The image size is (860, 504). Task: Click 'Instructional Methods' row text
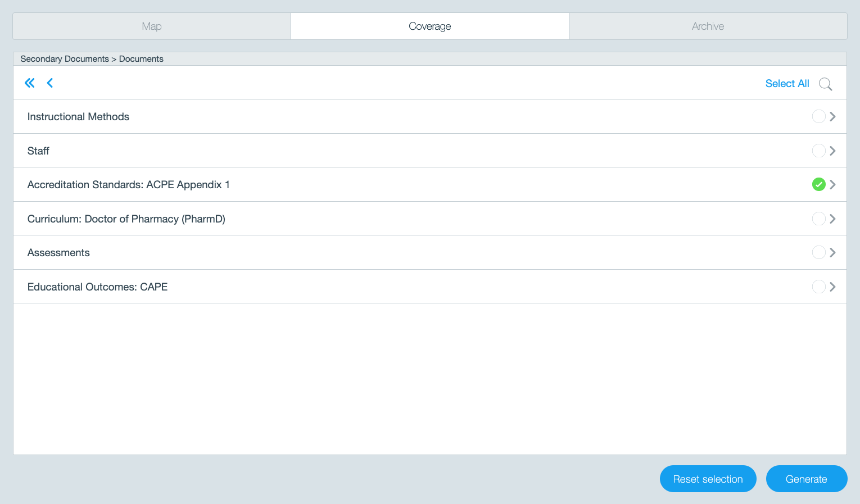click(x=78, y=117)
